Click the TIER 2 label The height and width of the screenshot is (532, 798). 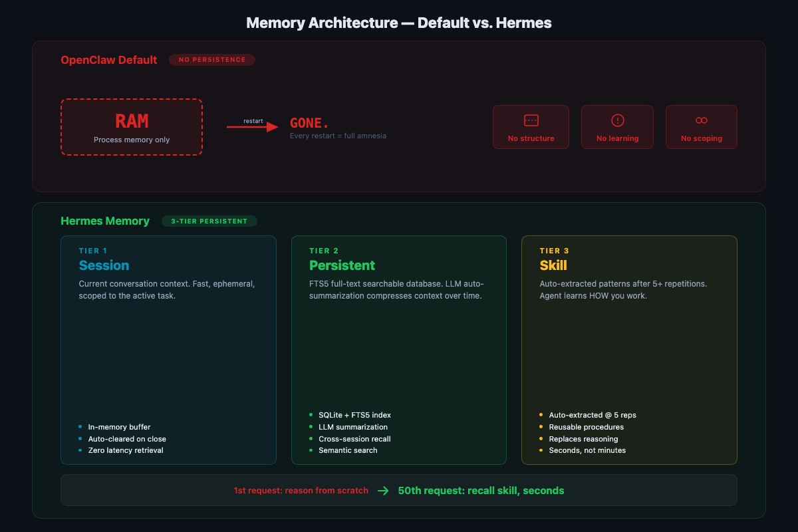[324, 251]
